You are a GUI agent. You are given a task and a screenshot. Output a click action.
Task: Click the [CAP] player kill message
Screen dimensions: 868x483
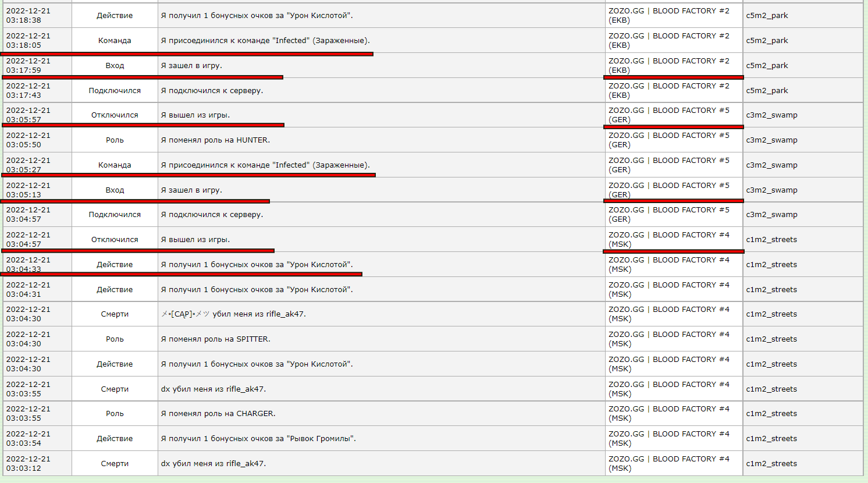point(233,314)
